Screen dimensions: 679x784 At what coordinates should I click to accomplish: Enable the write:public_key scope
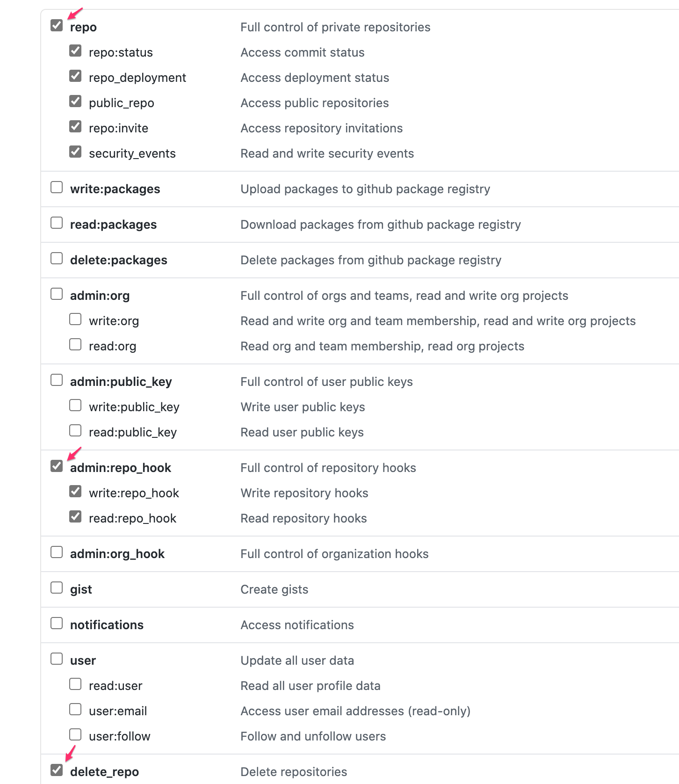[x=75, y=405]
